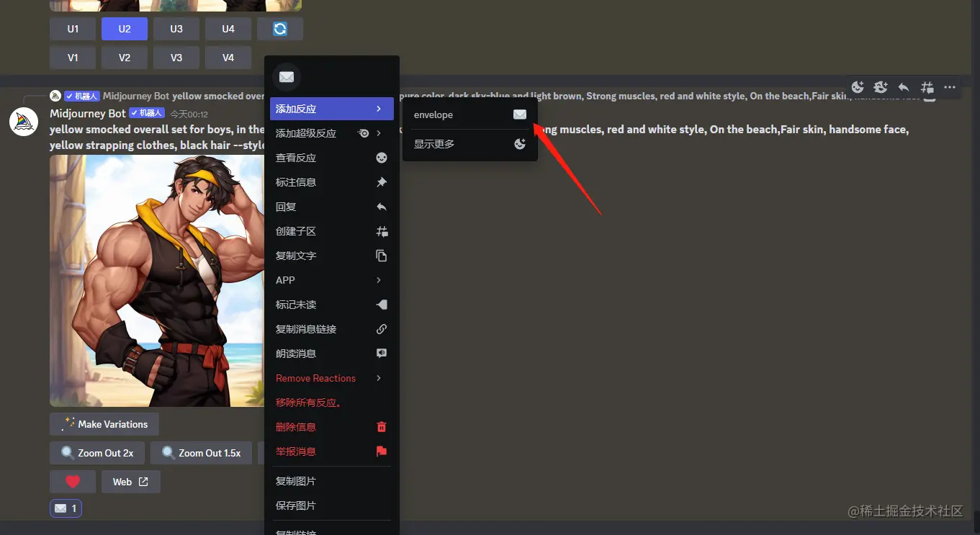Choose 移除所有反应 from context menu
The image size is (980, 535).
[x=332, y=403]
